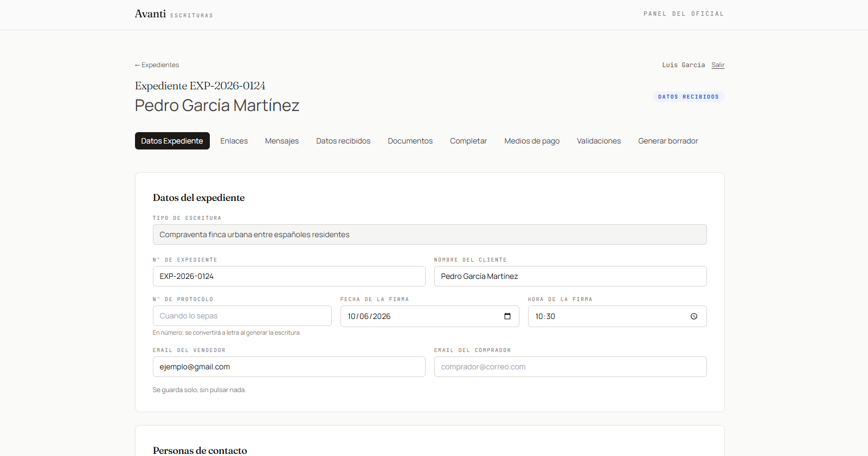
Task: Click the Avanti Escrituras logo
Action: pyautogui.click(x=174, y=14)
